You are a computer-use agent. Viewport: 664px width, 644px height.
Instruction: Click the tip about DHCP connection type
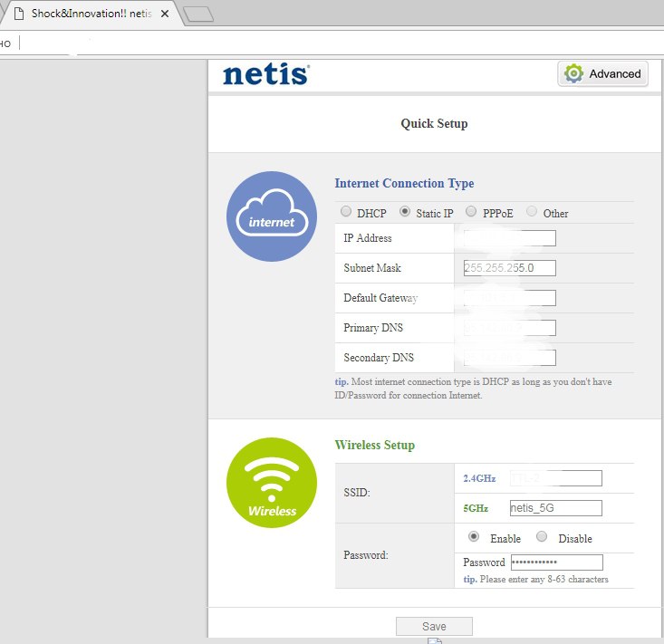473,389
